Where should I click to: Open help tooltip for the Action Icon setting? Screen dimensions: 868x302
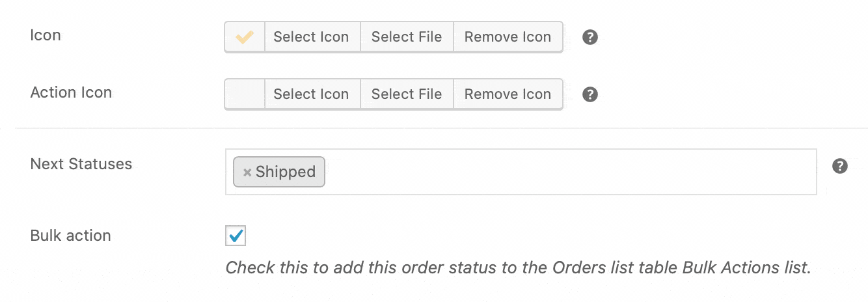point(590,94)
